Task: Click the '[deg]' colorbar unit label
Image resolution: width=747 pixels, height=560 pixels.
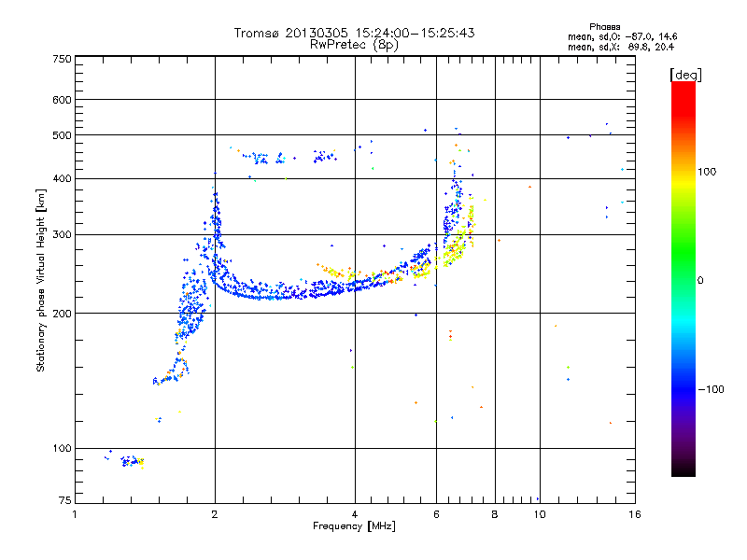Action: click(685, 75)
